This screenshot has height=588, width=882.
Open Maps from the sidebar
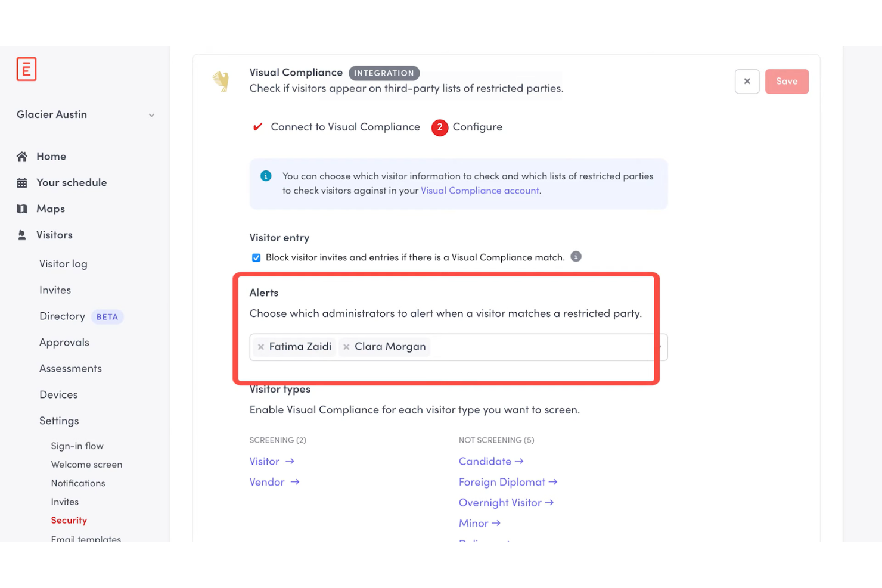[x=51, y=209]
